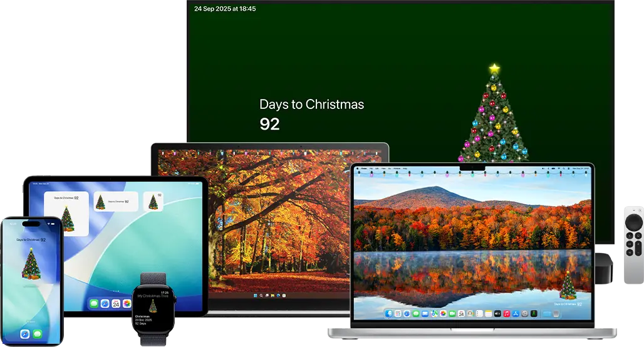Open the Trash in the MacBook dock
The width and height of the screenshot is (644, 347).
pos(556,313)
